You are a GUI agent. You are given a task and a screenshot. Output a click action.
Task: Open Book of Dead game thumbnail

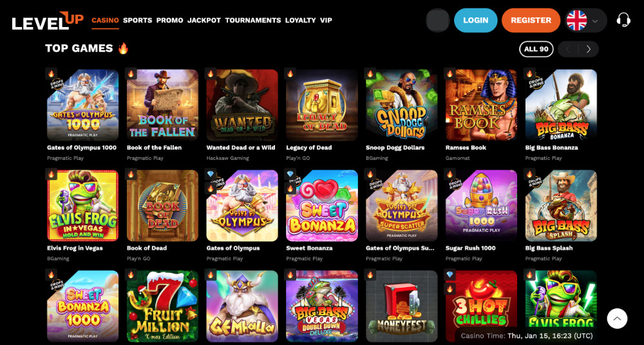pos(163,206)
